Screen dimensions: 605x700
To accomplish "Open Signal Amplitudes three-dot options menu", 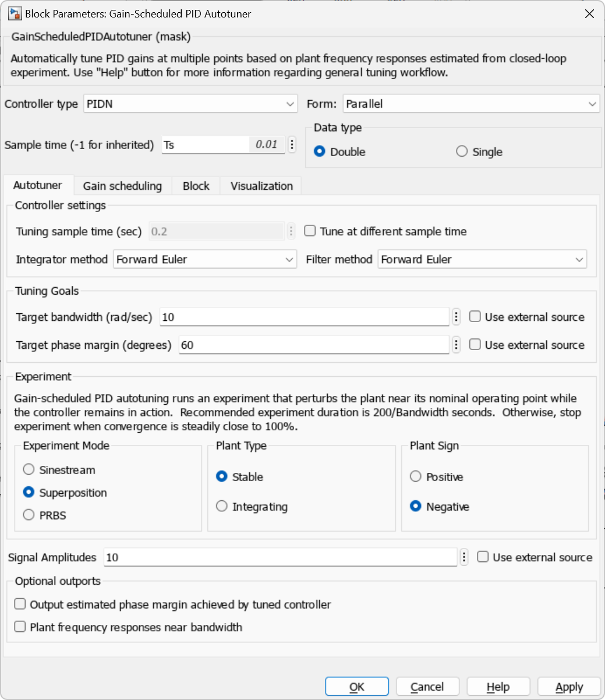I will [464, 557].
